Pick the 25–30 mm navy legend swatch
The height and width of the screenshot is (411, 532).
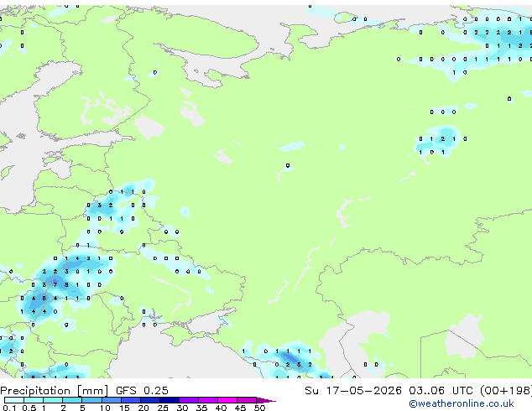(170, 400)
